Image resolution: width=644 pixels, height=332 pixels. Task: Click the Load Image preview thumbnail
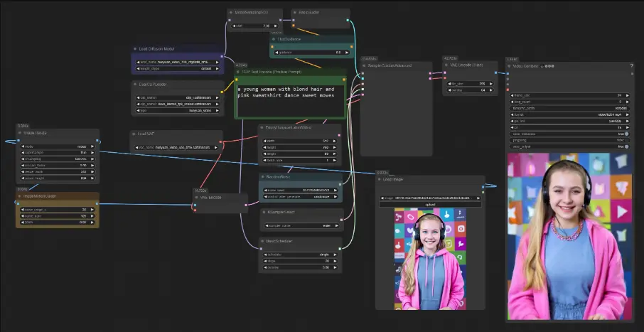(430, 259)
